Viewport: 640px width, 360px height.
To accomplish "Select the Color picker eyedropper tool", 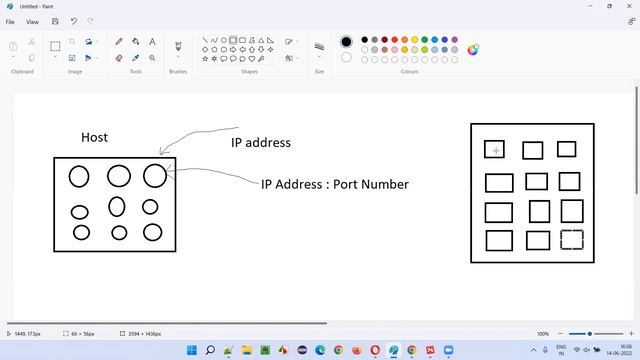I will 136,58.
